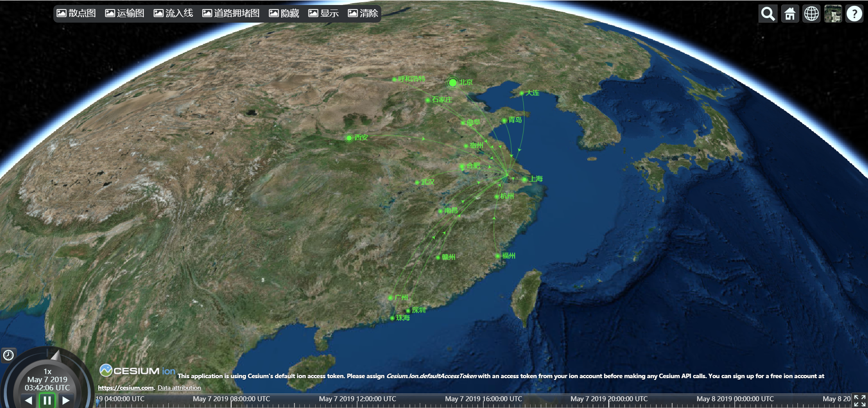Click the 显示 show button
The image size is (868, 408).
point(323,13)
